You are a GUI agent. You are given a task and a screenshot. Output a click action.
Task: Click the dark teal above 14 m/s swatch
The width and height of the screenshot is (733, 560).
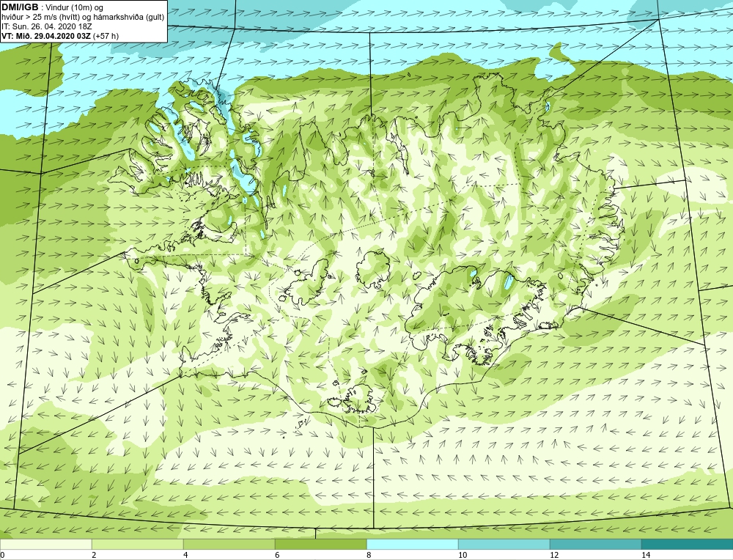point(688,544)
